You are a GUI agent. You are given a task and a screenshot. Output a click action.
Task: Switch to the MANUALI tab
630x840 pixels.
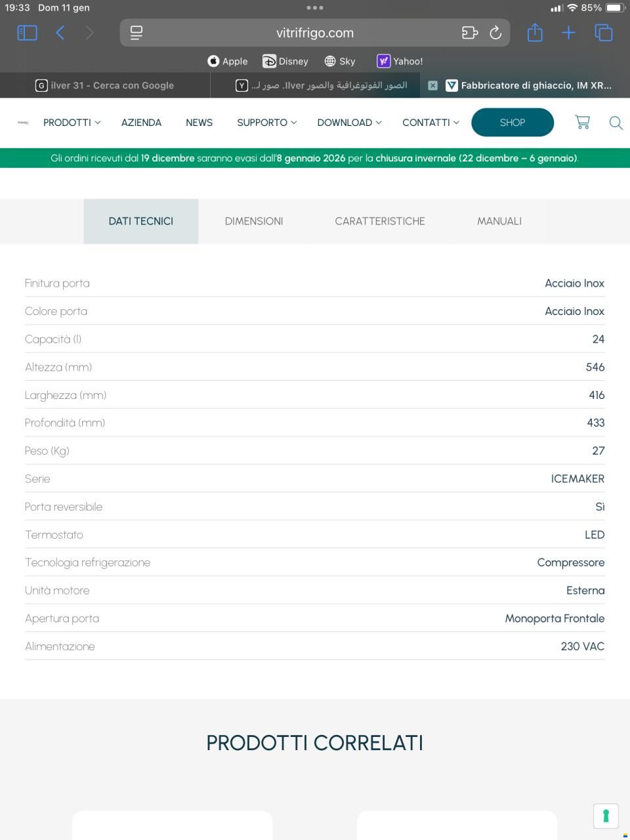click(499, 221)
